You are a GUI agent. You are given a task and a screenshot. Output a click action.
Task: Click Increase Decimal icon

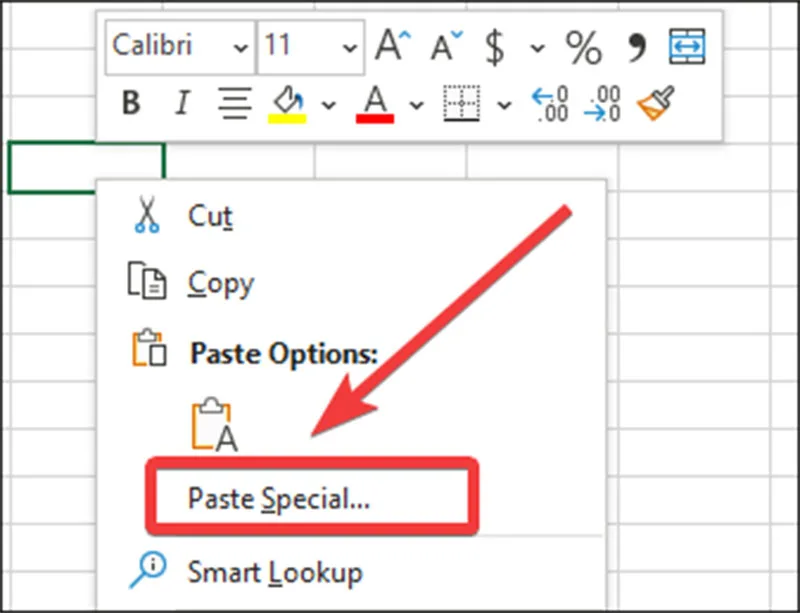(x=550, y=104)
